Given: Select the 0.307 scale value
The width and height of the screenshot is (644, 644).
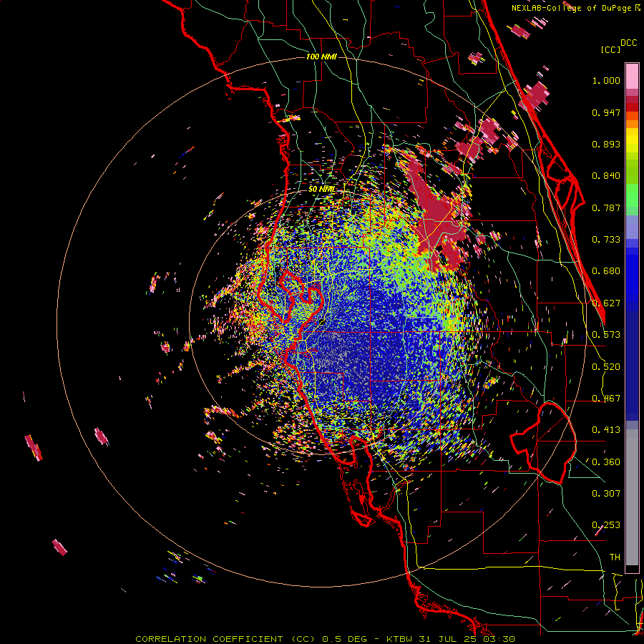Looking at the screenshot, I should [606, 493].
